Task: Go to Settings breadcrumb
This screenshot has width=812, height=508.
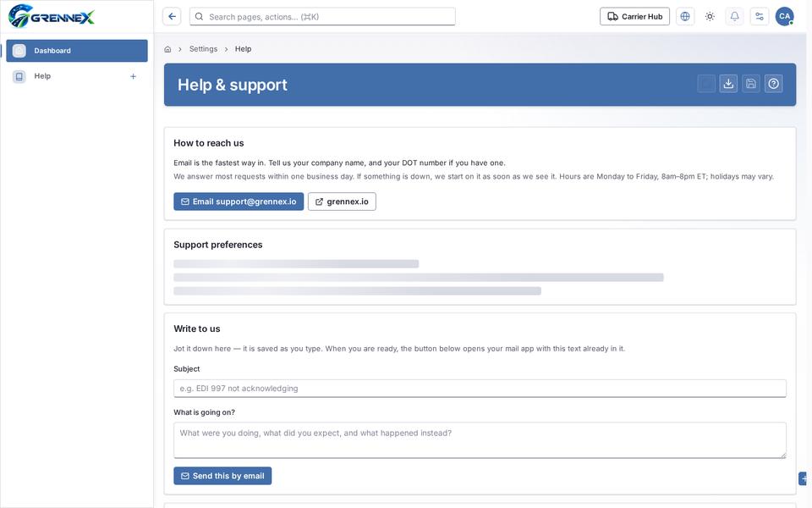Action: (x=203, y=49)
